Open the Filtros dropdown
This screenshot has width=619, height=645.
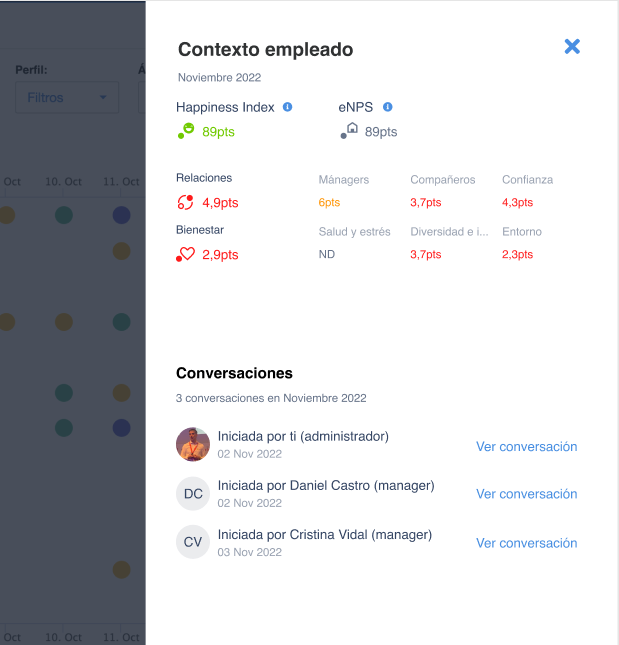pyautogui.click(x=67, y=98)
